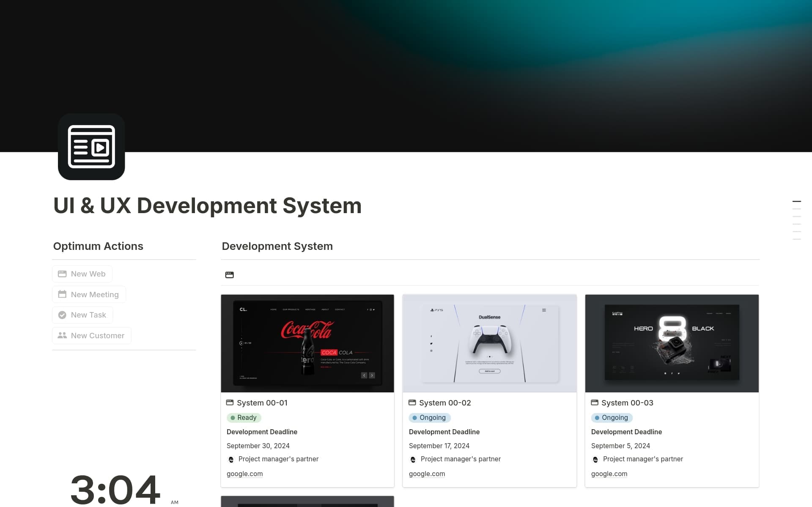The width and height of the screenshot is (812, 507).
Task: Open the System 00-02 card title
Action: click(x=445, y=403)
